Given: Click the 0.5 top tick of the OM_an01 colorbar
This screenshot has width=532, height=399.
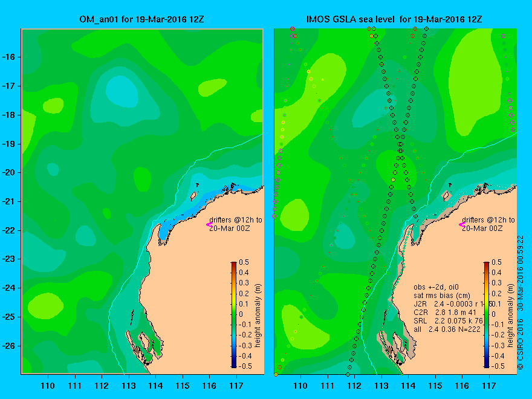Looking at the screenshot, I should pyautogui.click(x=244, y=262).
